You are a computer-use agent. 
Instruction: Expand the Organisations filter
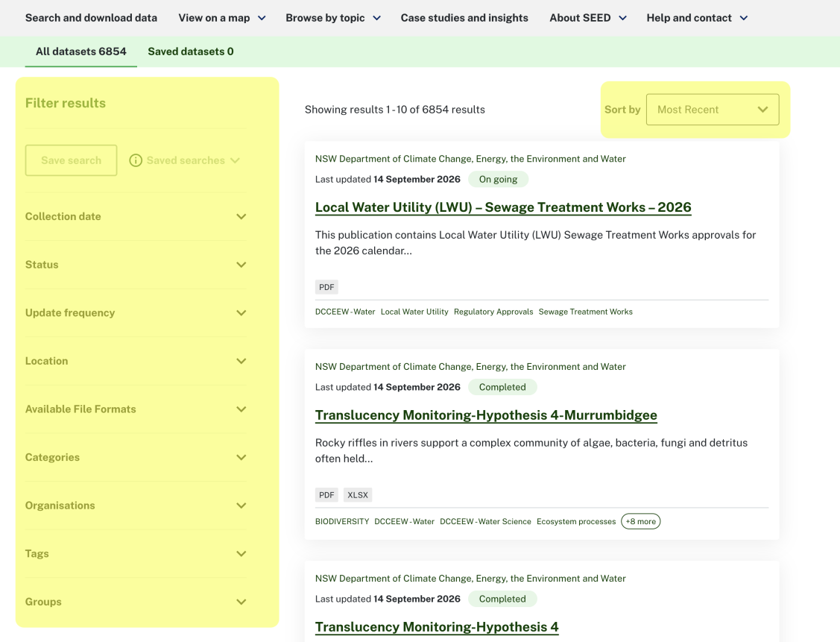136,506
